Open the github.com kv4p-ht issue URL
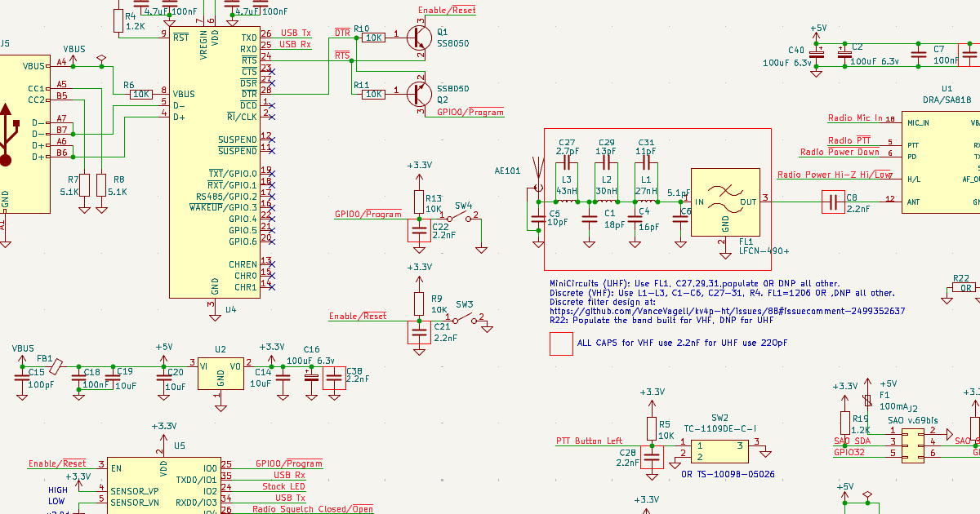The width and height of the screenshot is (980, 514). point(728,311)
